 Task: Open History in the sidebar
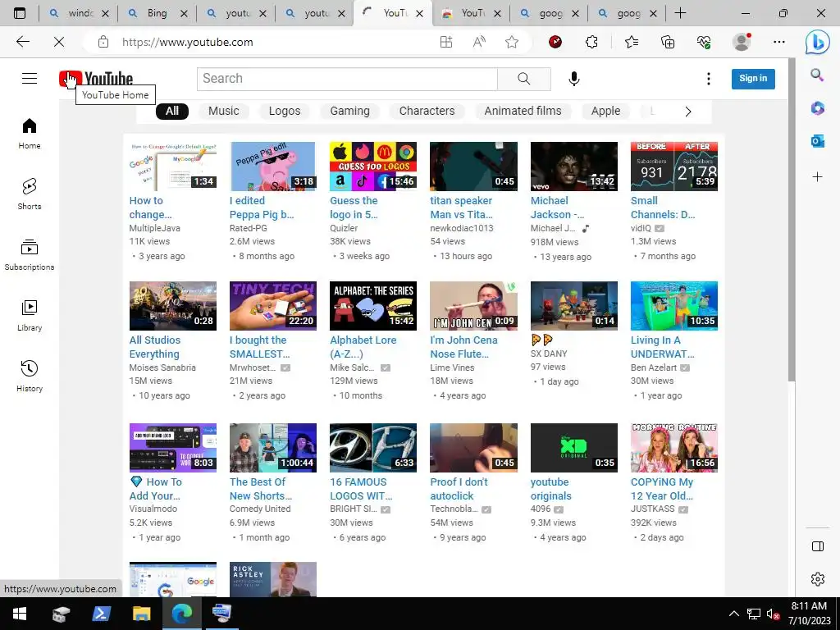30,376
